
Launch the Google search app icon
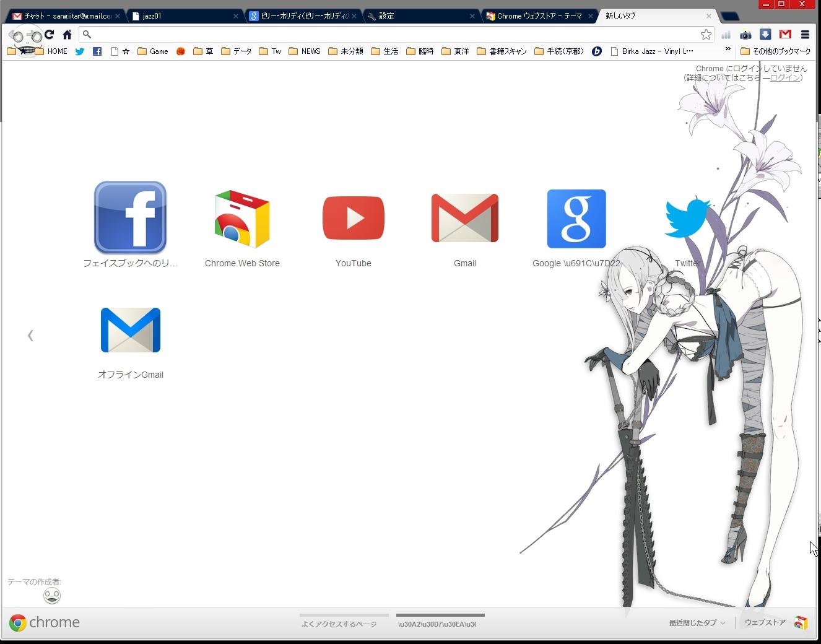point(576,219)
